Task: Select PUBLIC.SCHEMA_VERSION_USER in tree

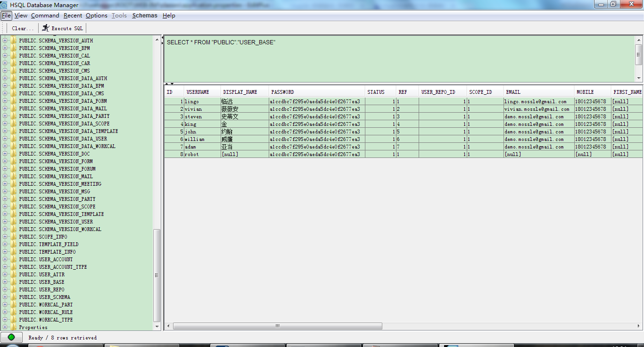Action: (x=56, y=222)
